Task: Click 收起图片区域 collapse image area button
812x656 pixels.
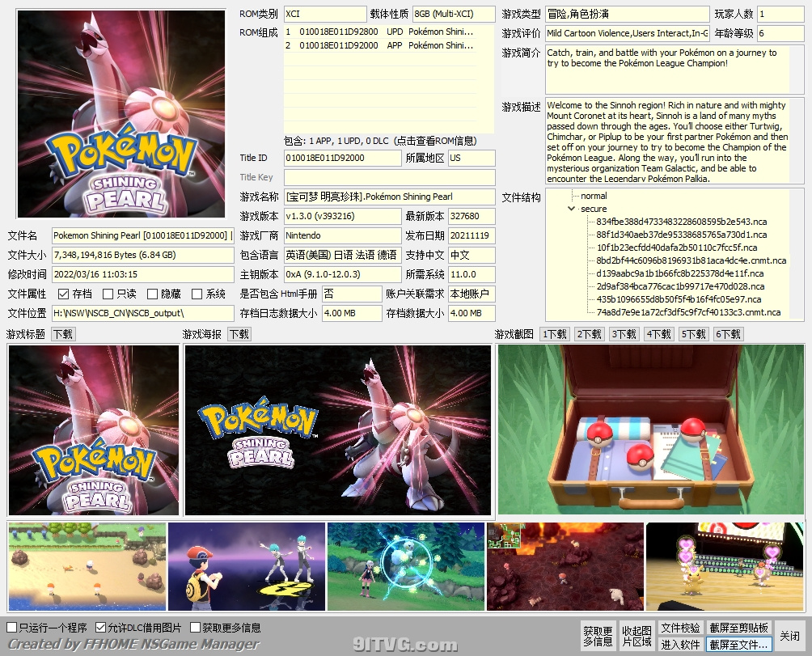Action: click(x=636, y=636)
